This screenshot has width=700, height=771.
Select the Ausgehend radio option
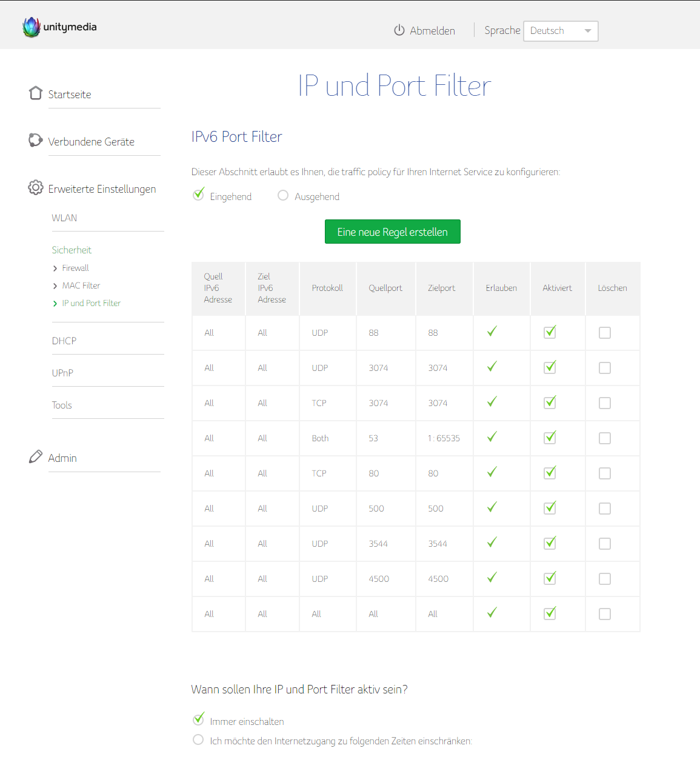(283, 195)
